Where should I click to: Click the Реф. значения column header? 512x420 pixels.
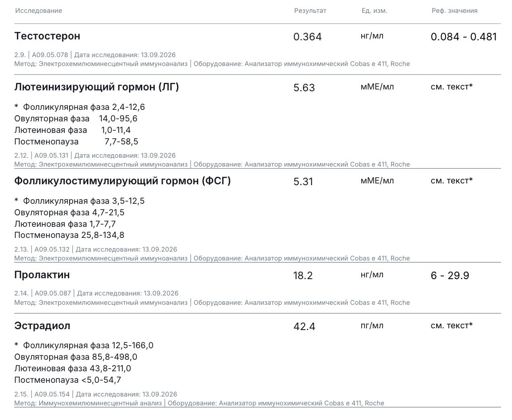point(454,11)
